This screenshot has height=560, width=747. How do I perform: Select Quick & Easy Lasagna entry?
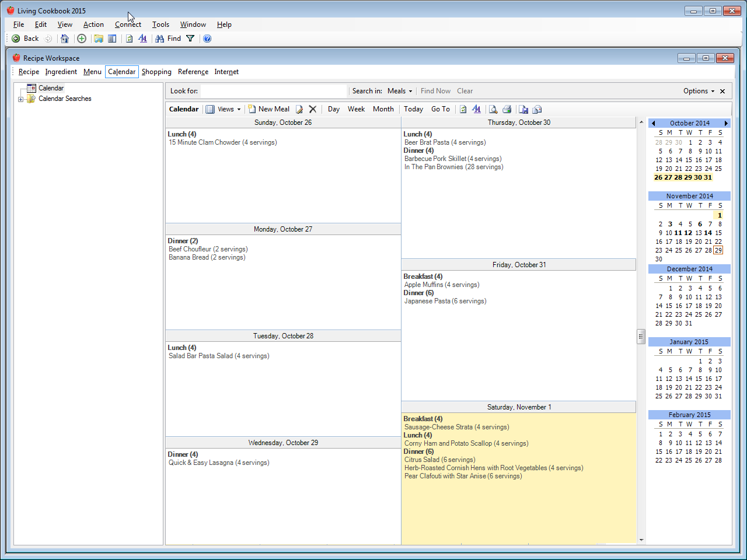coord(219,463)
